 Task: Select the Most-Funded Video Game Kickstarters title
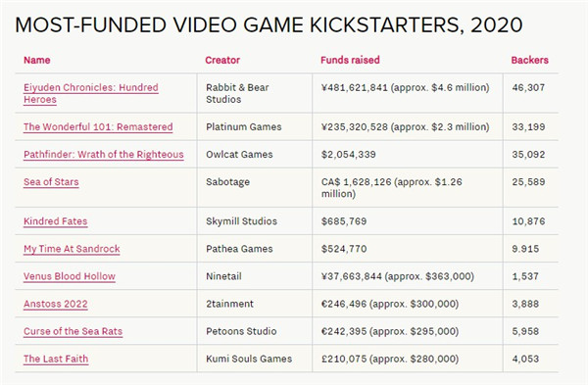pyautogui.click(x=269, y=25)
